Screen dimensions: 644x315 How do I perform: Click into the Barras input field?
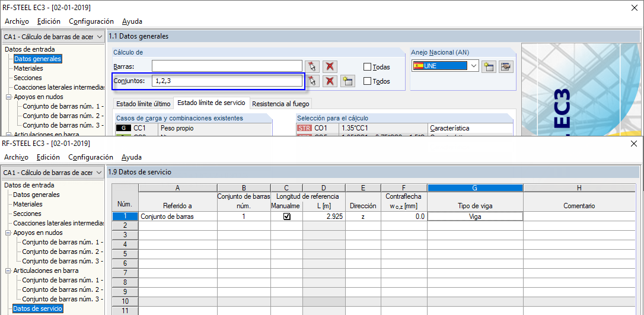[227, 66]
